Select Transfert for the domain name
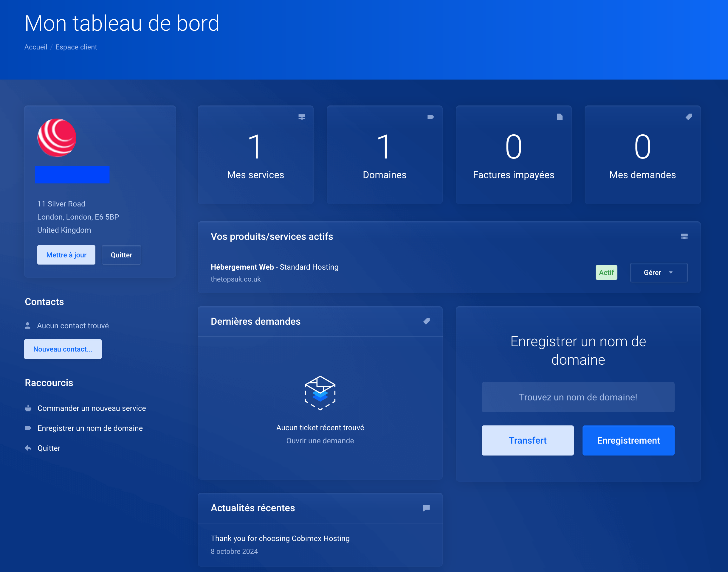 (x=527, y=440)
